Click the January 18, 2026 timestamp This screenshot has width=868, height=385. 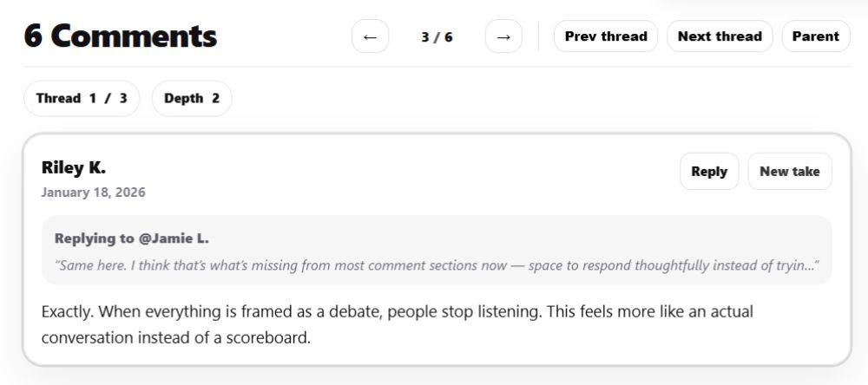(93, 192)
